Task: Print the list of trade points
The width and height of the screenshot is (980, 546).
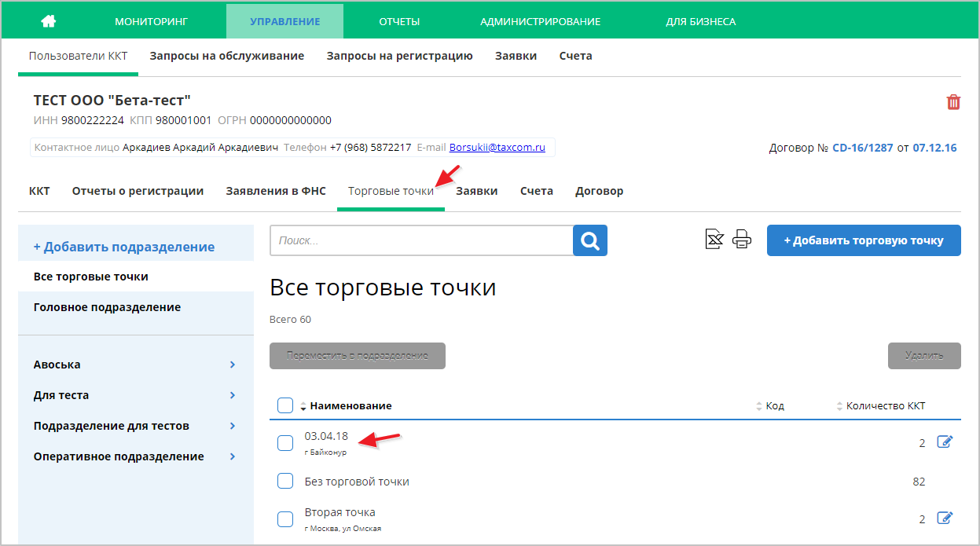Action: pyautogui.click(x=742, y=240)
